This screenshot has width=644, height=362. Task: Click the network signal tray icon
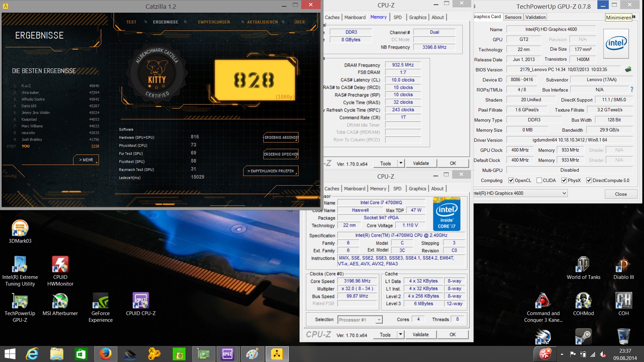pos(593,354)
